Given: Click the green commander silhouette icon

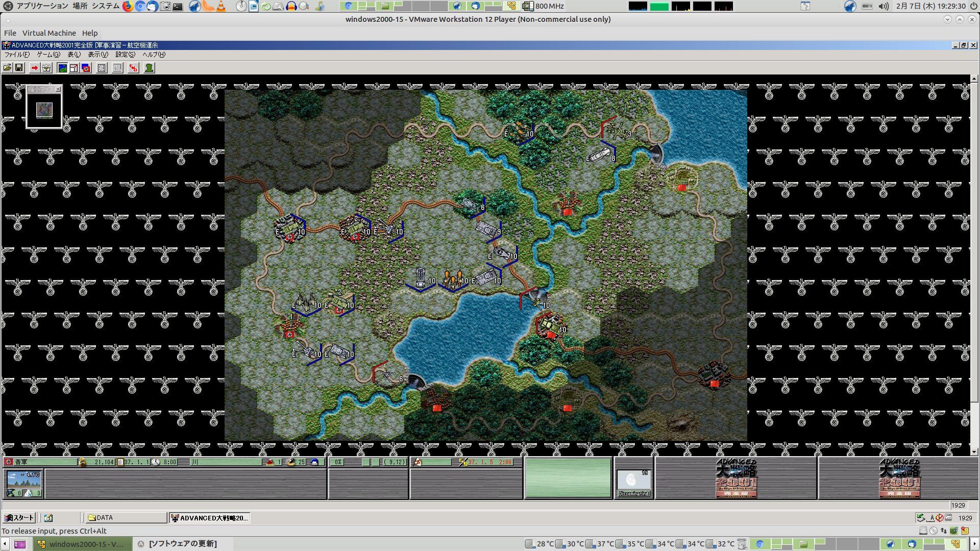Looking at the screenshot, I should pyautogui.click(x=149, y=68).
